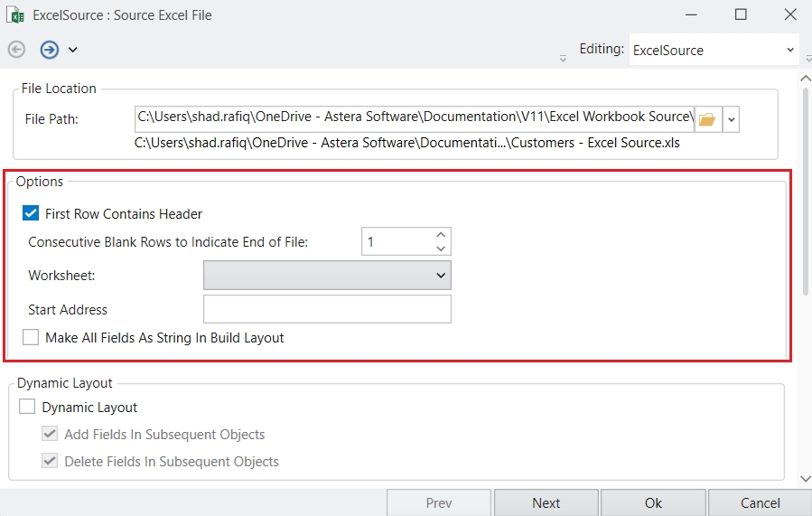Click the 'File Path:' label
The width and height of the screenshot is (812, 516).
click(51, 119)
